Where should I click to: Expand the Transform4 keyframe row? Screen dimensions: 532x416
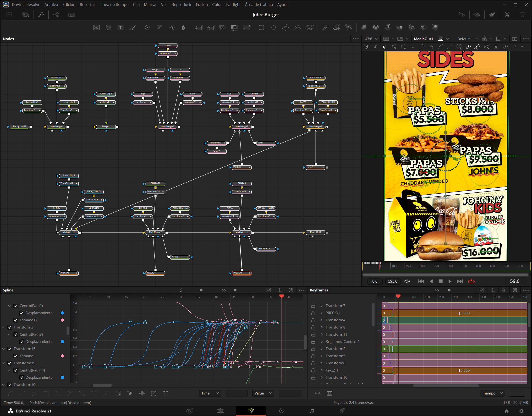(322, 320)
